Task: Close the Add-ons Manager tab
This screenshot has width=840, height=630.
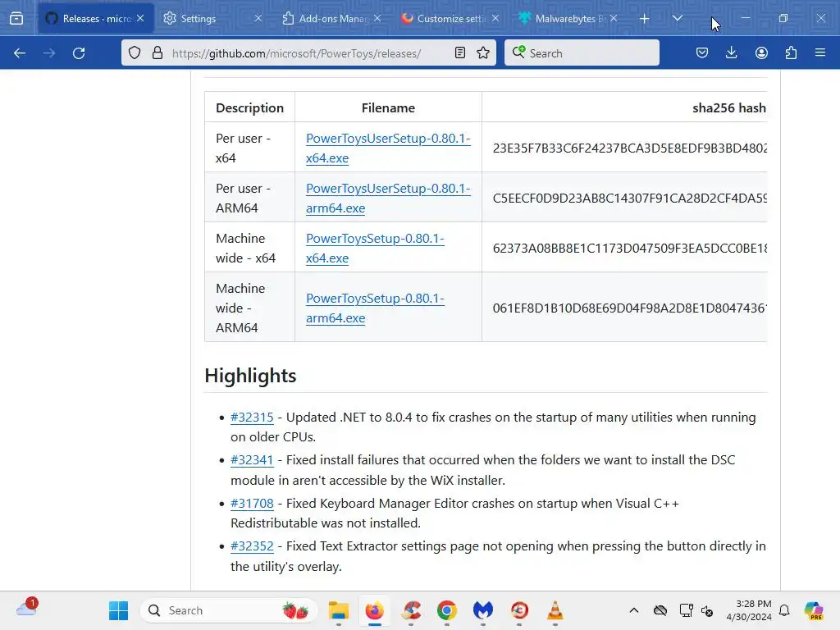Action: (377, 18)
